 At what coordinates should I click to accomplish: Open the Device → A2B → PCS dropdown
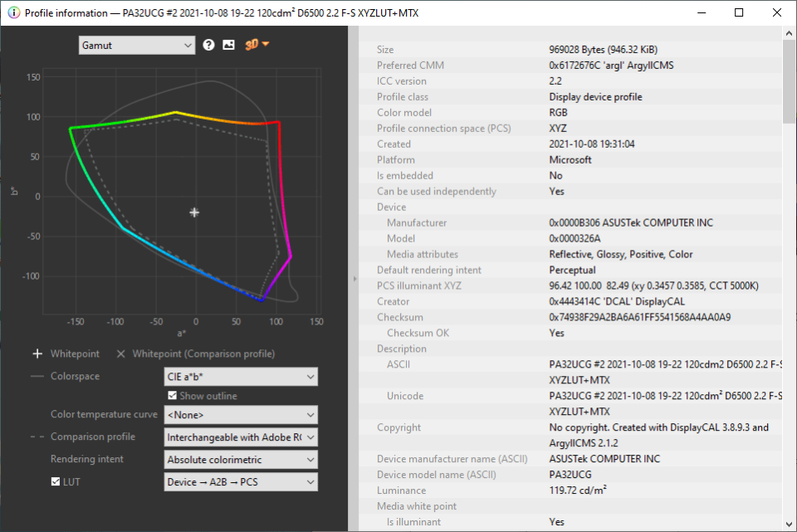(241, 481)
